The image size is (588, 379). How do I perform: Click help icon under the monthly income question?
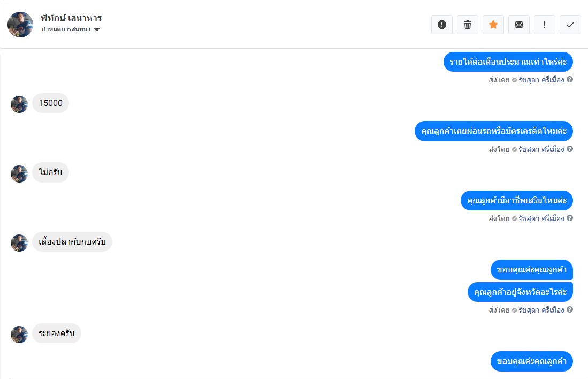click(x=570, y=80)
